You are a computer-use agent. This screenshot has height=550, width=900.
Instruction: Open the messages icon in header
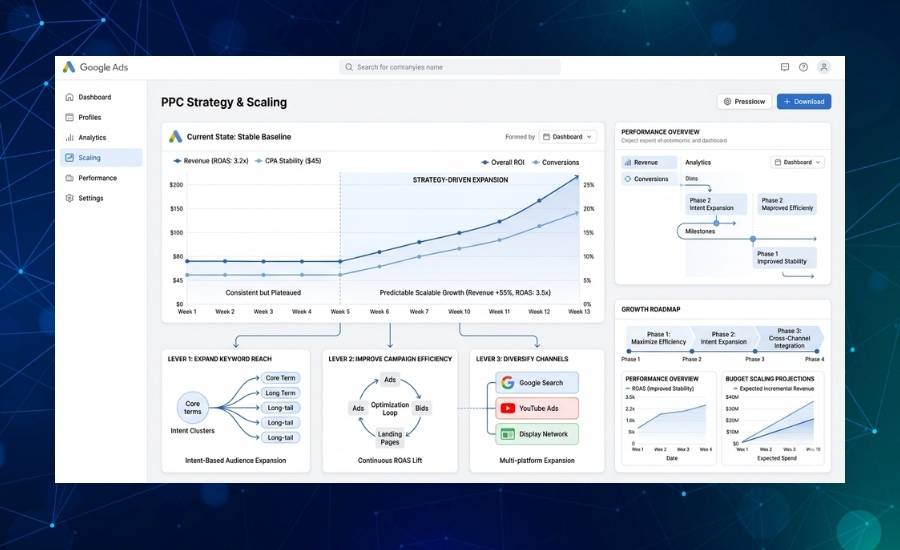[785, 67]
